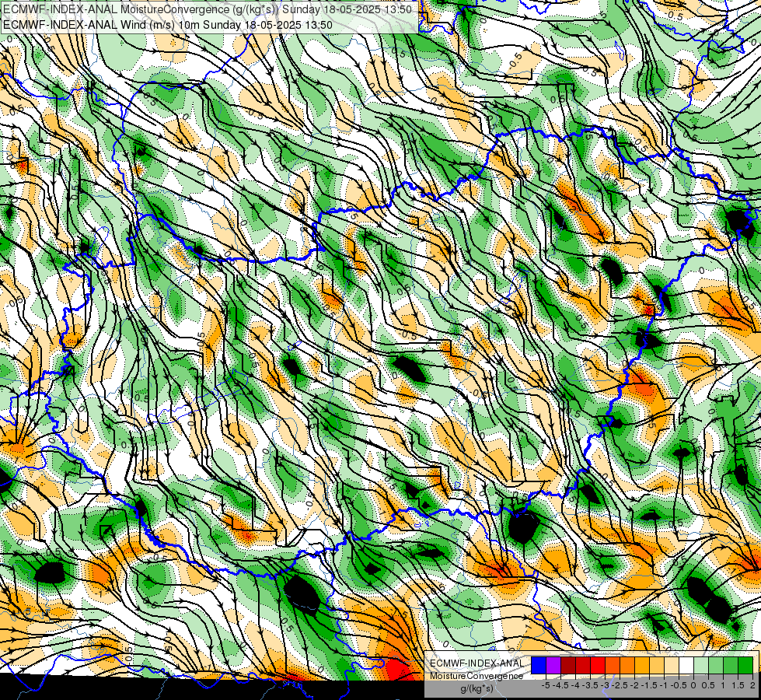Click the blue legend swatch
This screenshot has height=700, width=761.
pos(539,665)
